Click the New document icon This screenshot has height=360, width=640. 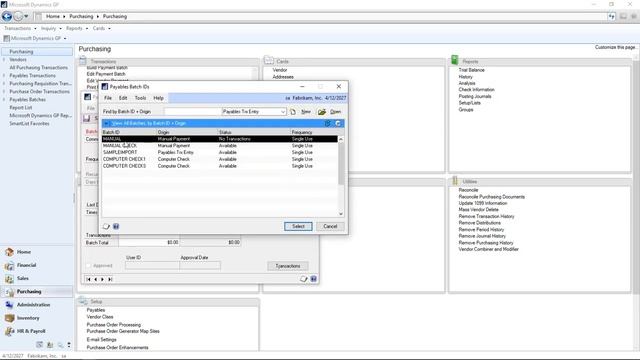click(293, 111)
